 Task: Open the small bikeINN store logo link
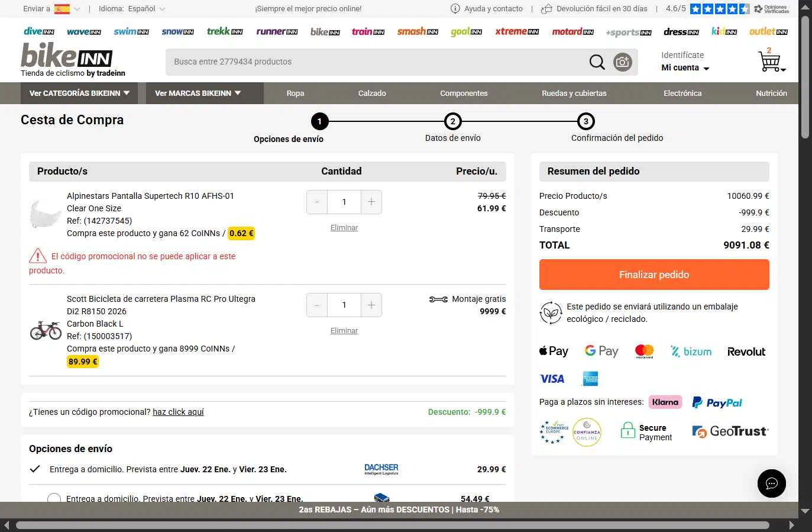pos(325,31)
